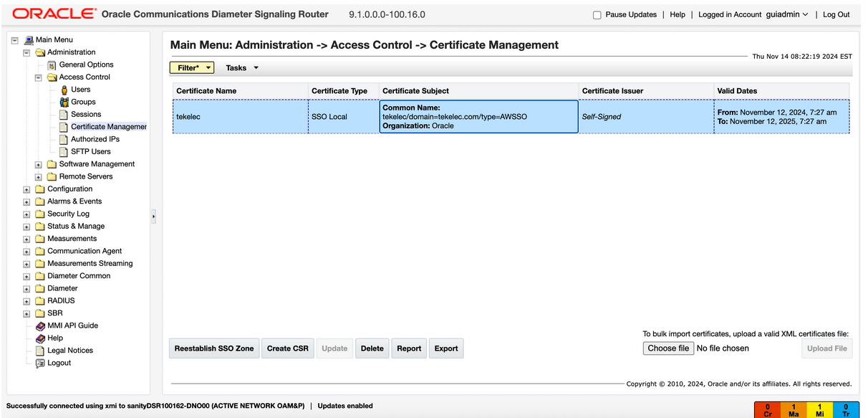Click the Delete button
Screen dimensions: 868x418
(372, 348)
